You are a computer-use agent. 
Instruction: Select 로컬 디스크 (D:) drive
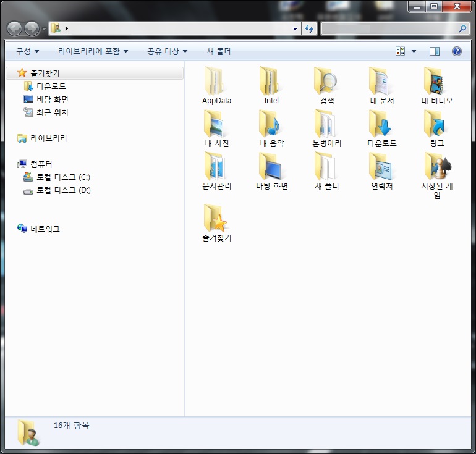(x=57, y=190)
